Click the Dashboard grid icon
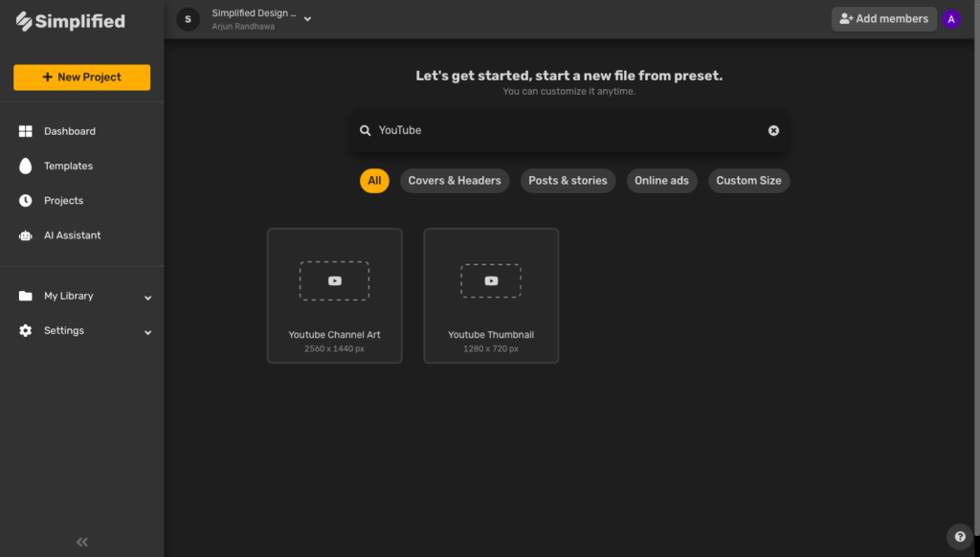The height and width of the screenshot is (557, 980). tap(26, 131)
